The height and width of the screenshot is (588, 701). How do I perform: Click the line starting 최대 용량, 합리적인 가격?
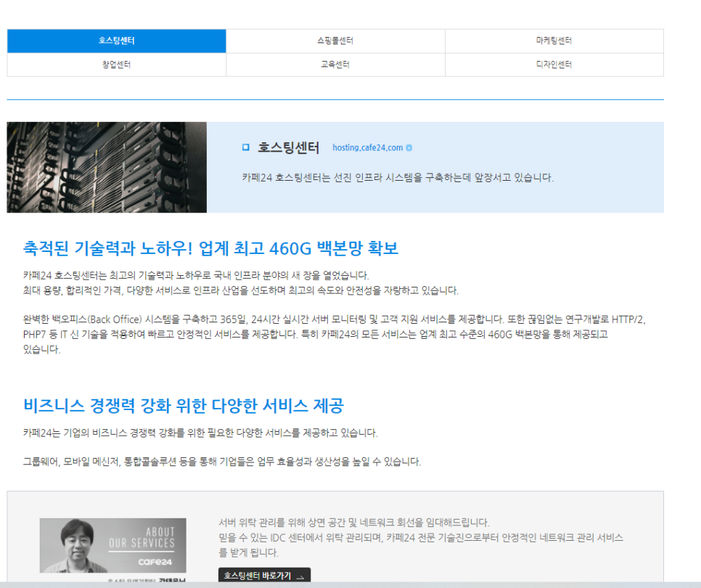(241, 290)
